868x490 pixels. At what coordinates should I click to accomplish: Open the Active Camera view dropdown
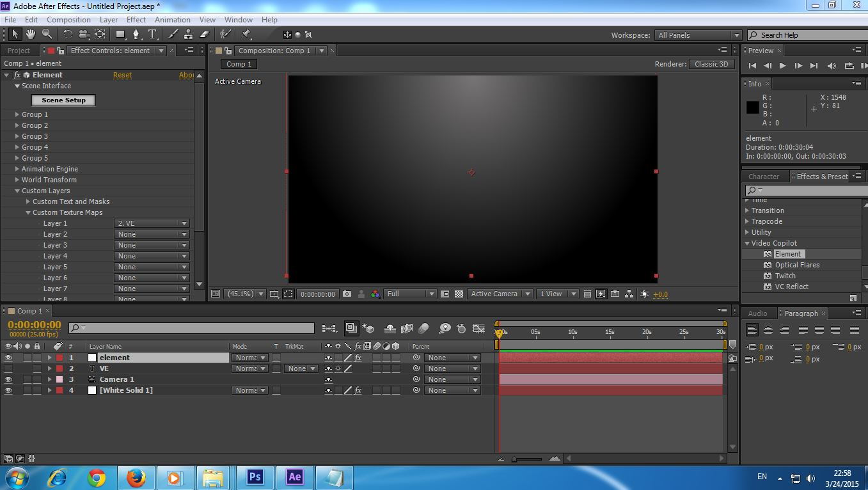click(x=500, y=294)
